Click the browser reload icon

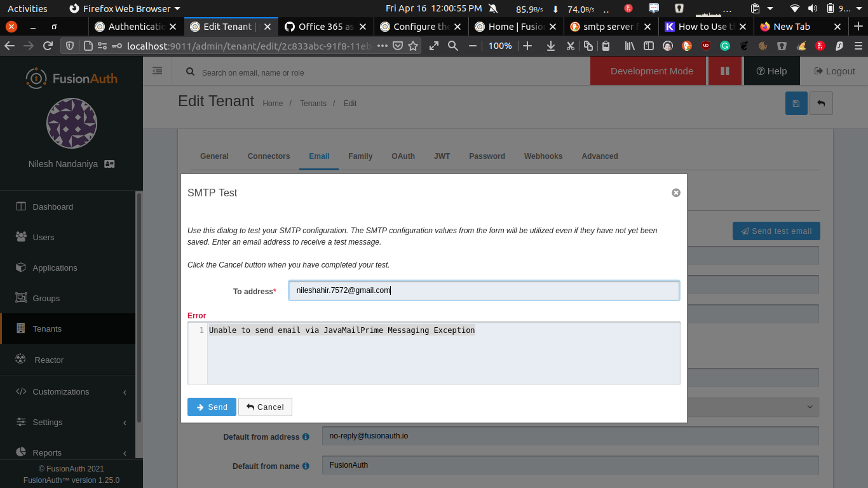47,46
